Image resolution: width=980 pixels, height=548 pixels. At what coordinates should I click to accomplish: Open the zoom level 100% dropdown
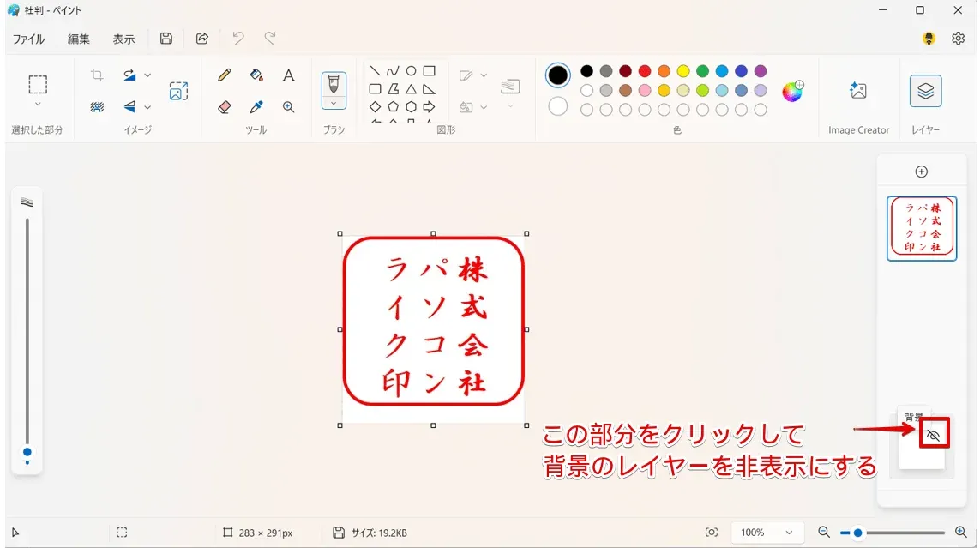tap(767, 532)
